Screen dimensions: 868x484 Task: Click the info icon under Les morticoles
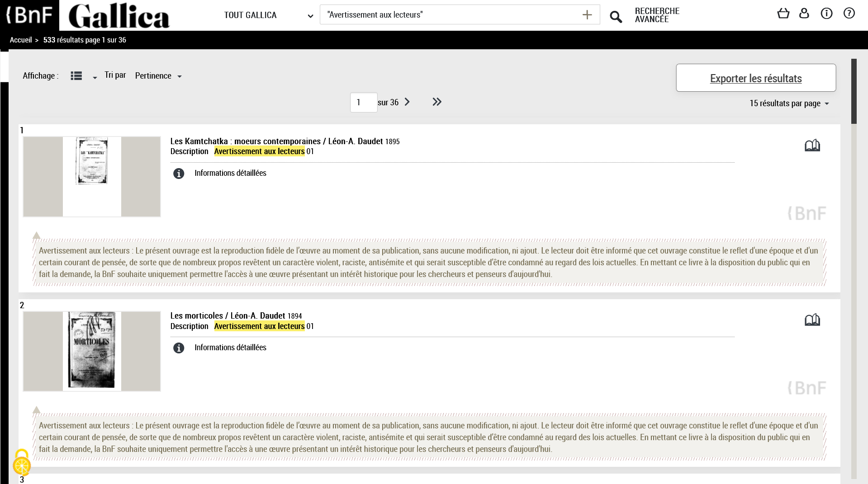[x=179, y=348]
